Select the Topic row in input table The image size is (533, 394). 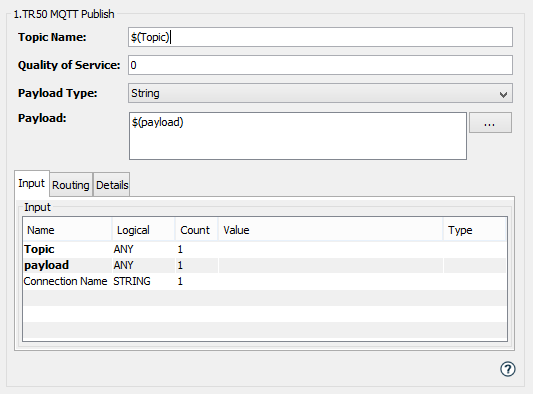265,249
